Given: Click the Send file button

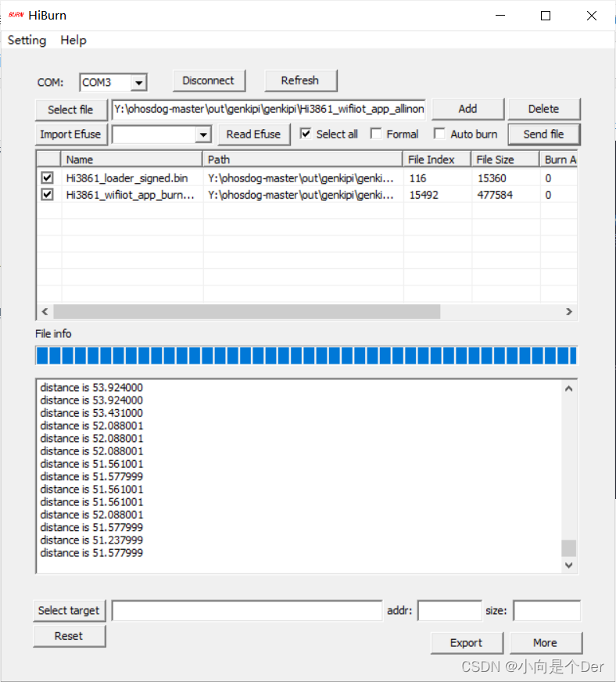Looking at the screenshot, I should click(x=543, y=134).
